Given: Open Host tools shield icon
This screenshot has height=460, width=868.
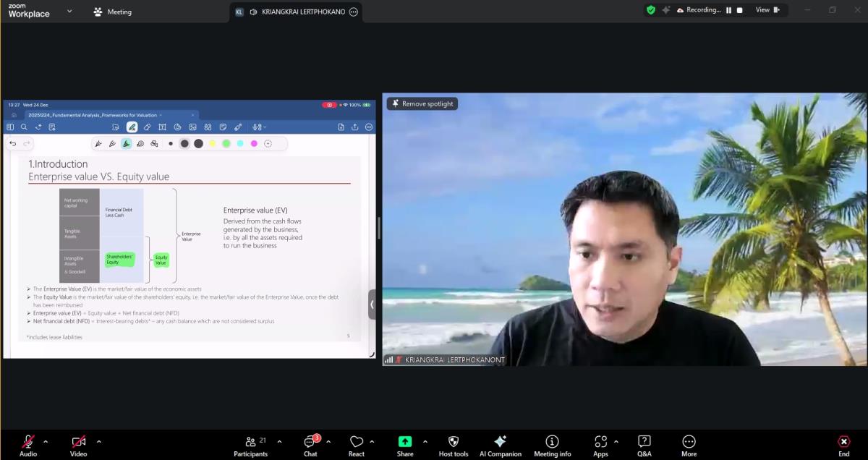Looking at the screenshot, I should 454,445.
